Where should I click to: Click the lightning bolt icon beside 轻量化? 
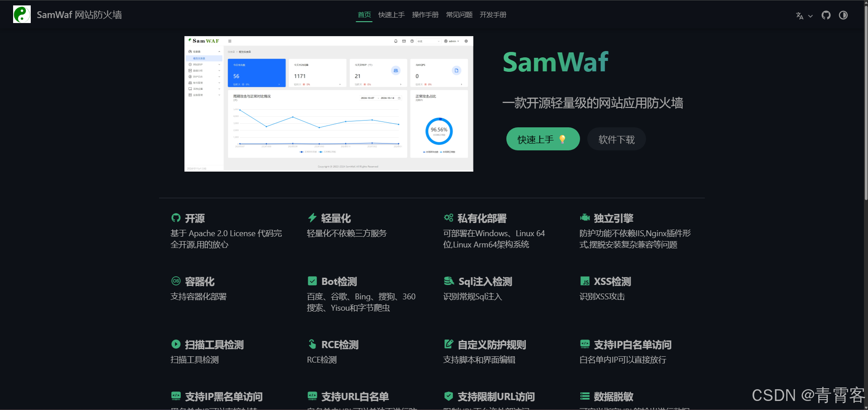312,218
